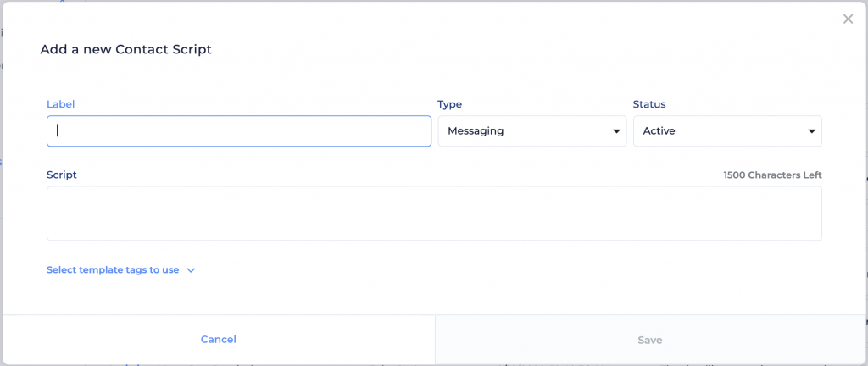The image size is (868, 366).
Task: Open the Type dropdown showing Messaging
Action: 532,131
